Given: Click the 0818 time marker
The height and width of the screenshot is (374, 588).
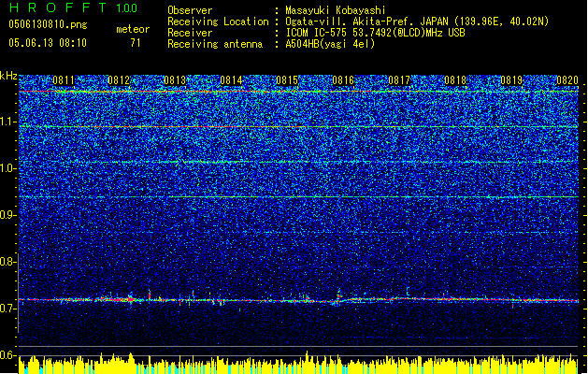Looking at the screenshot, I should tap(455, 80).
